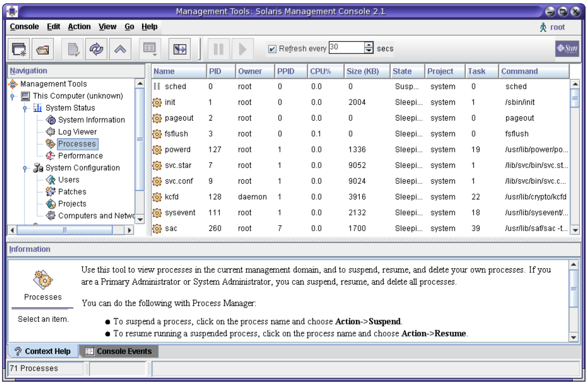588x384 pixels.
Task: Click the refresh interval seconds field
Action: [346, 47]
